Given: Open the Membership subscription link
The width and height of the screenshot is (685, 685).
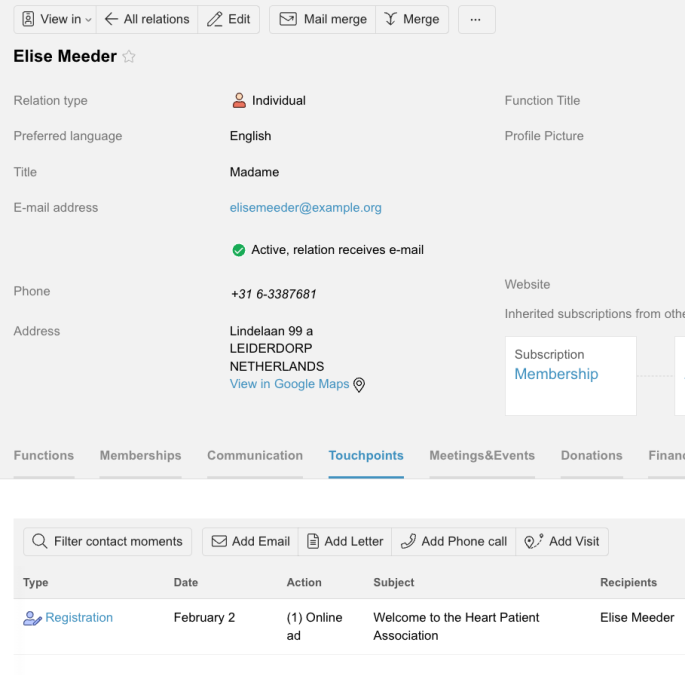Looking at the screenshot, I should click(x=556, y=374).
